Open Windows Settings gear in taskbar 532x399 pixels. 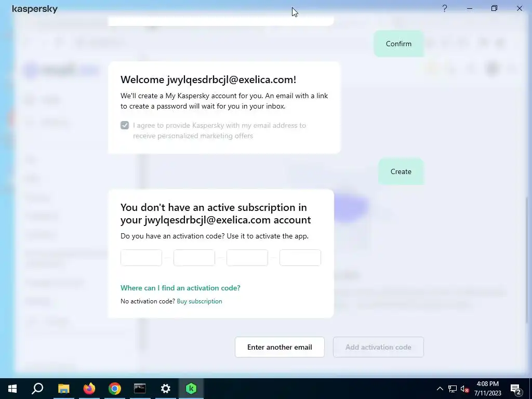166,389
